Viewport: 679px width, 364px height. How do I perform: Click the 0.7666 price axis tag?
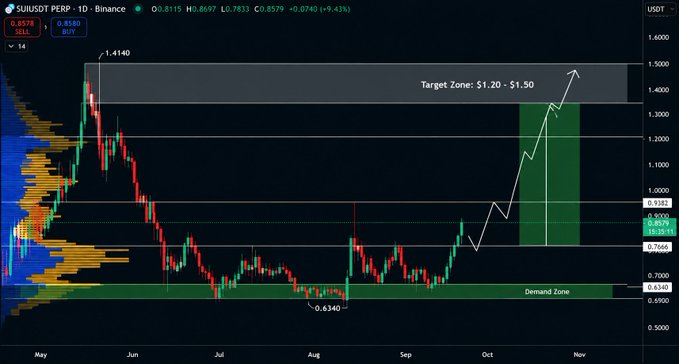click(658, 247)
